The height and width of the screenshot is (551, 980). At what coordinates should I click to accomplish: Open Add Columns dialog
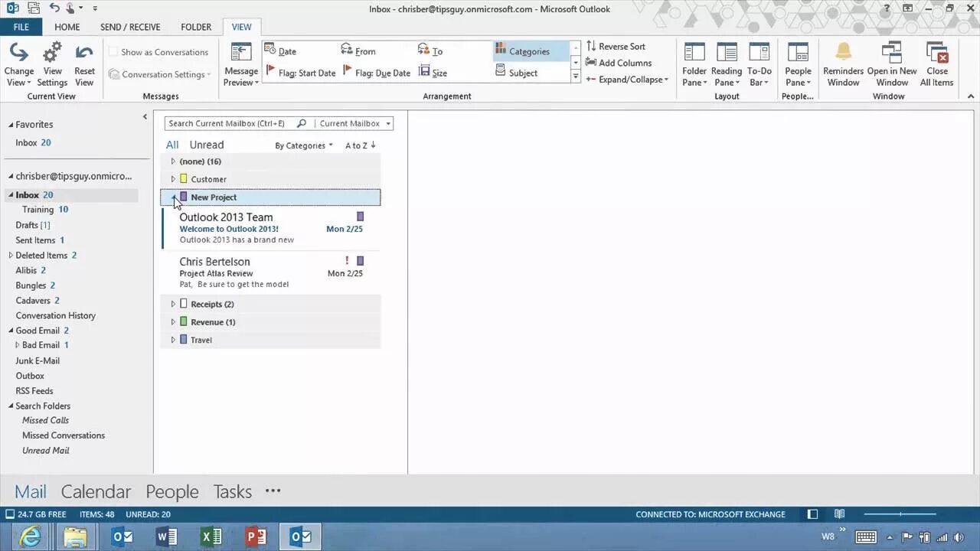click(619, 63)
